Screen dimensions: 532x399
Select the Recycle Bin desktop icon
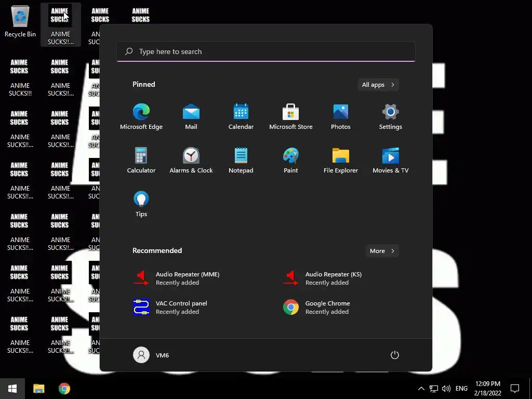20,21
